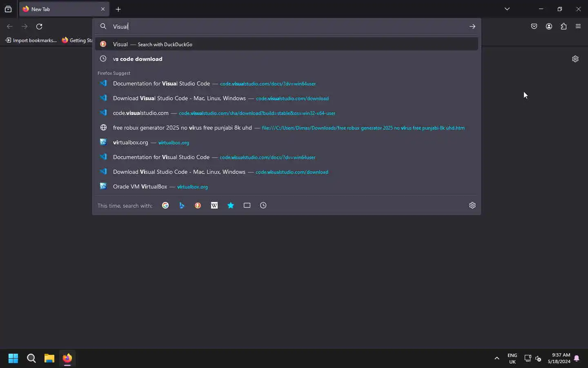Open second Documentation for Visual Studio Code row
The width and height of the screenshot is (588, 368).
pyautogui.click(x=287, y=157)
